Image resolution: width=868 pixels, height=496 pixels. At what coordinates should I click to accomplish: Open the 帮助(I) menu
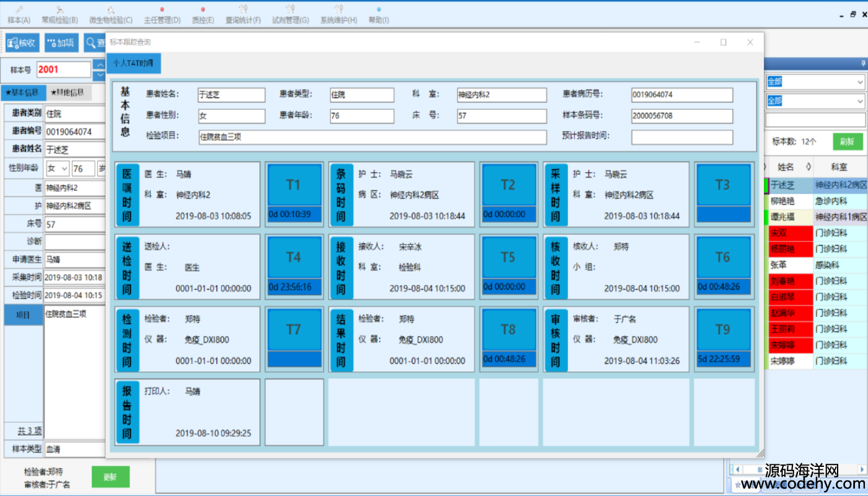(x=379, y=15)
